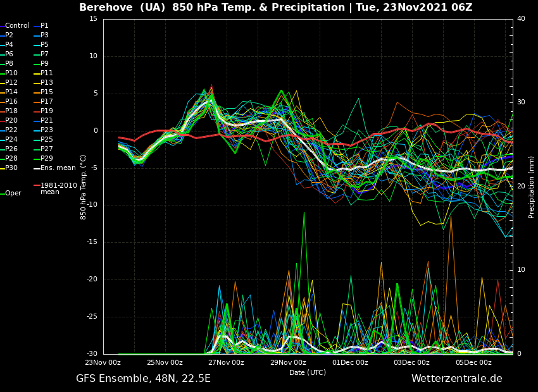Click the P20 legend label

(11, 121)
